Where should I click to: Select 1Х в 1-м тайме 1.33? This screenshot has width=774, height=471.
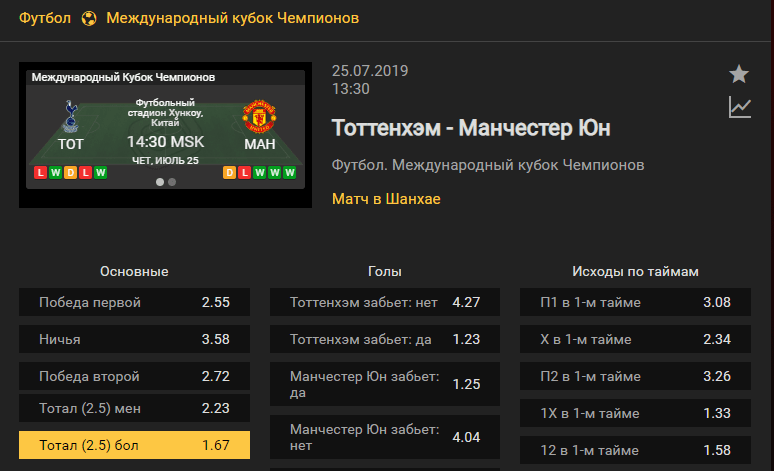coord(635,413)
